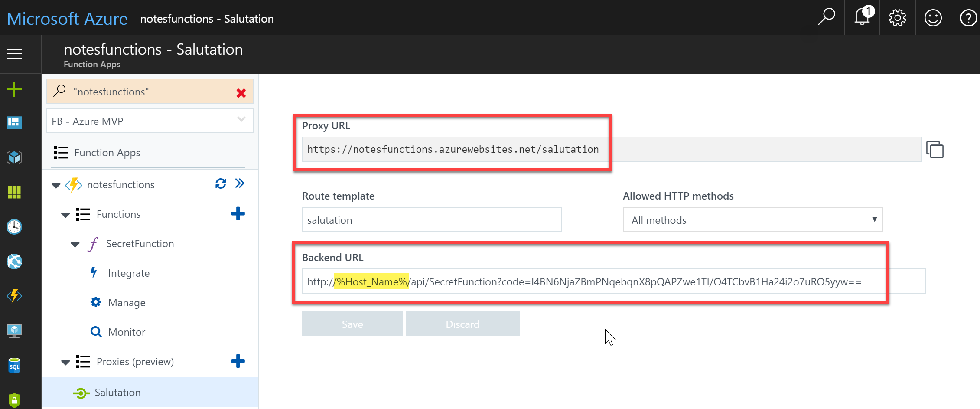Open Function Apps lightning icon in left rail
This screenshot has height=409, width=980.
[14, 296]
